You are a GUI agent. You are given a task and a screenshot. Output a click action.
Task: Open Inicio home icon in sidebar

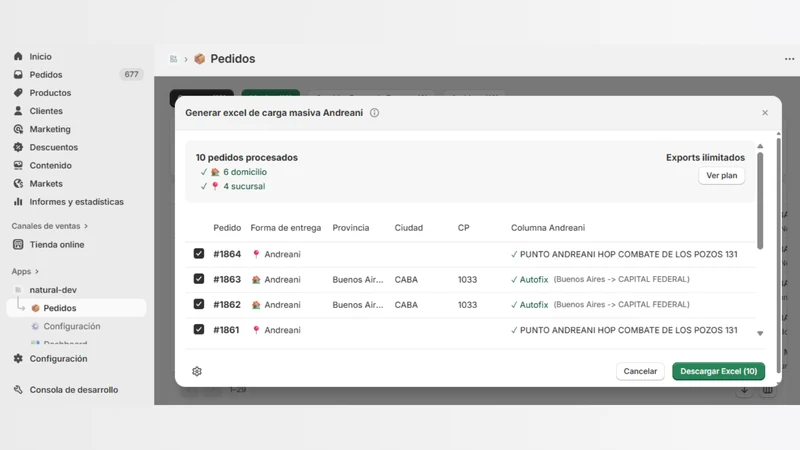[18, 56]
